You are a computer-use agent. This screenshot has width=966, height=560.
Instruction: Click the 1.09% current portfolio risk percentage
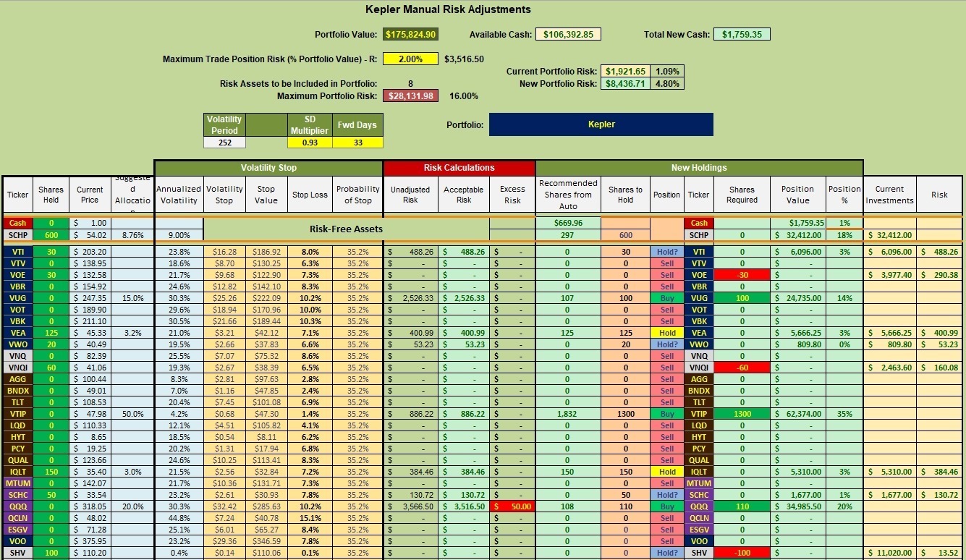[667, 72]
